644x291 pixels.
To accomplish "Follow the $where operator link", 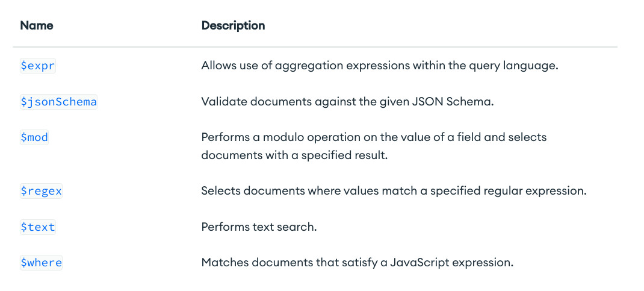I will tap(41, 263).
